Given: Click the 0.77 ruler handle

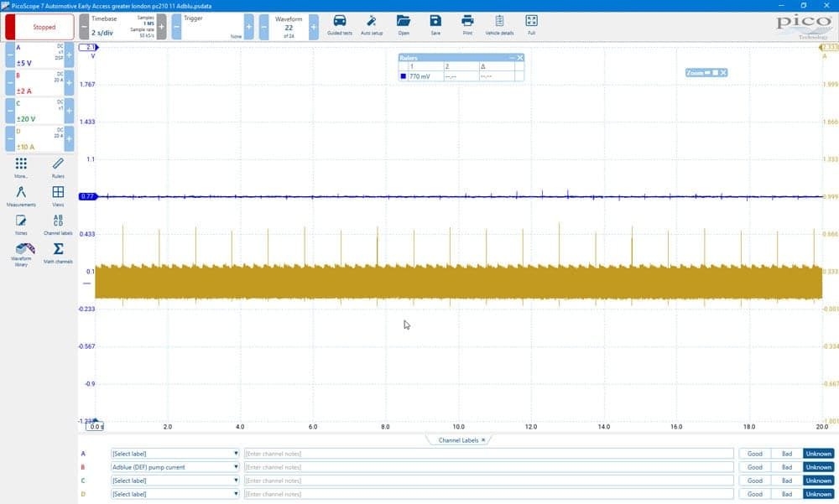Looking at the screenshot, I should [x=88, y=196].
